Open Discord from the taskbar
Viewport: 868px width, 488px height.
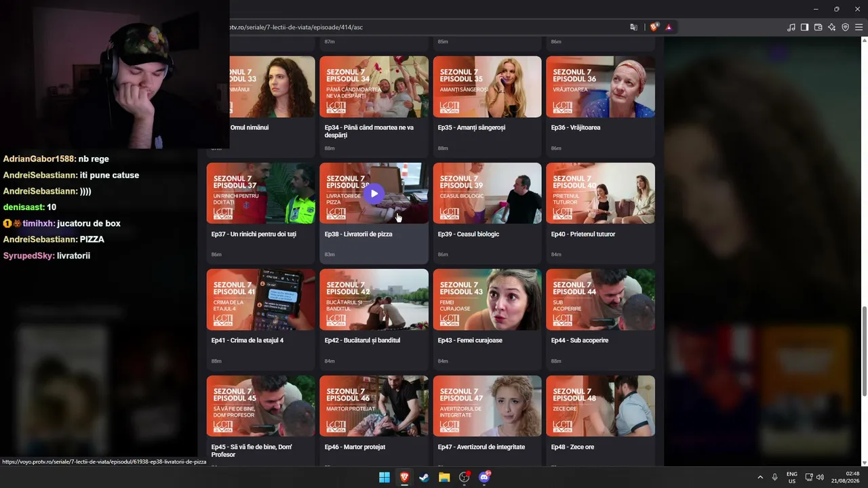(x=484, y=477)
